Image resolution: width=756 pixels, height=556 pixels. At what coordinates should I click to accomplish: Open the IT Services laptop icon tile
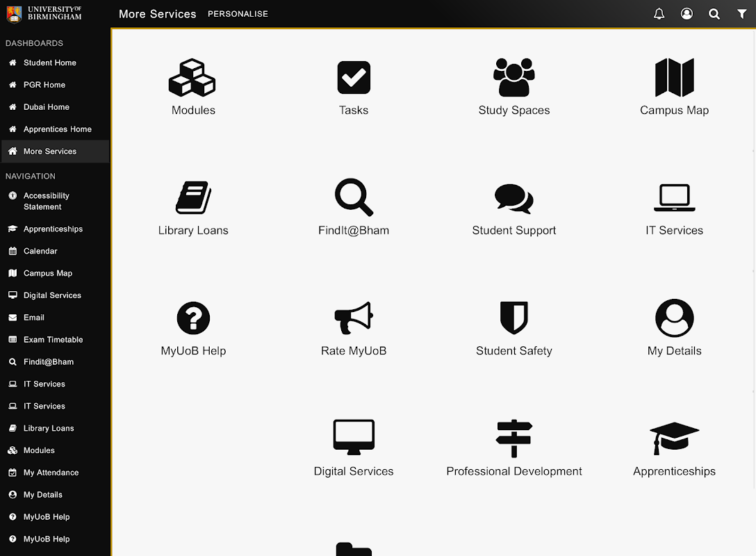coord(675,197)
